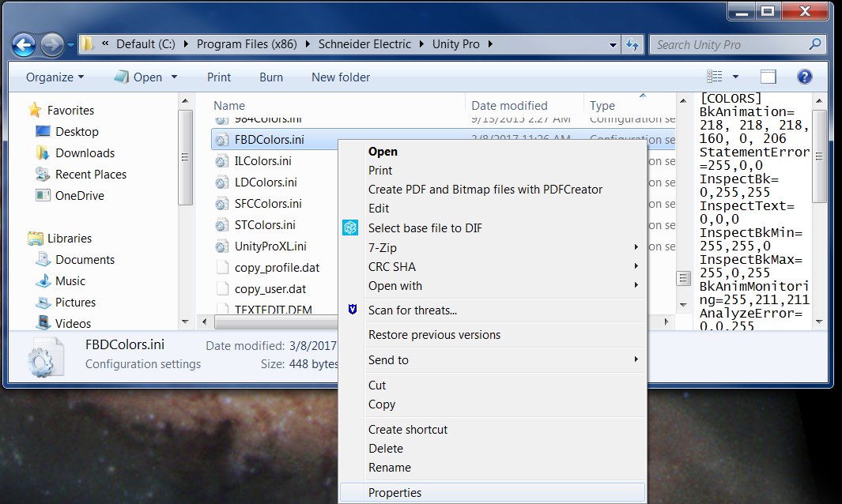Image resolution: width=842 pixels, height=504 pixels.
Task: Open Properties from the context menu
Action: [493, 493]
